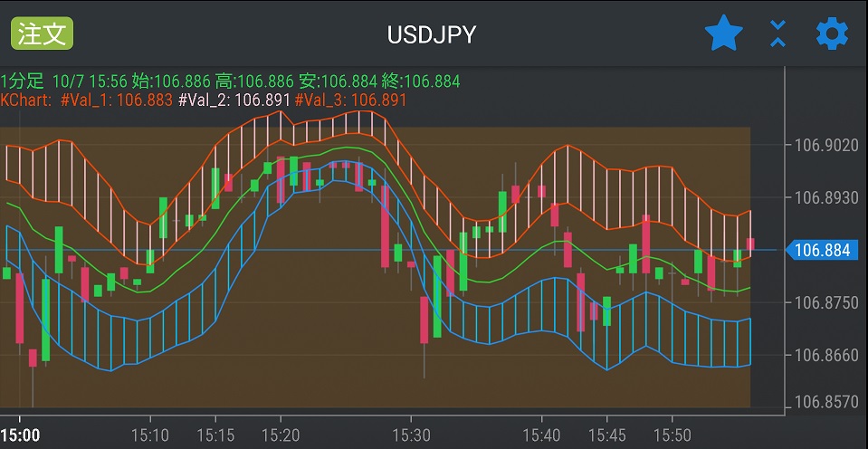Screen dimensions: 868x449
Task: Click the 安:106.884 low price value
Action: pyautogui.click(x=338, y=82)
